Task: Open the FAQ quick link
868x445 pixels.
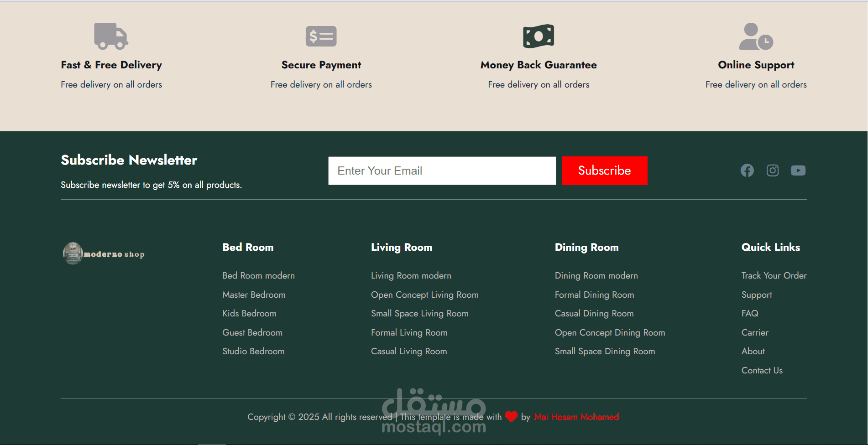Action: 750,313
